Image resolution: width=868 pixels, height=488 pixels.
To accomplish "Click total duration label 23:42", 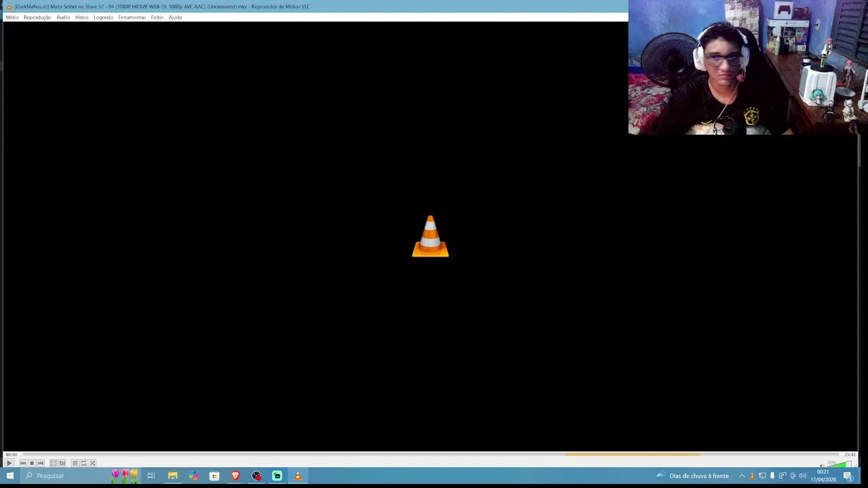I will [x=850, y=455].
